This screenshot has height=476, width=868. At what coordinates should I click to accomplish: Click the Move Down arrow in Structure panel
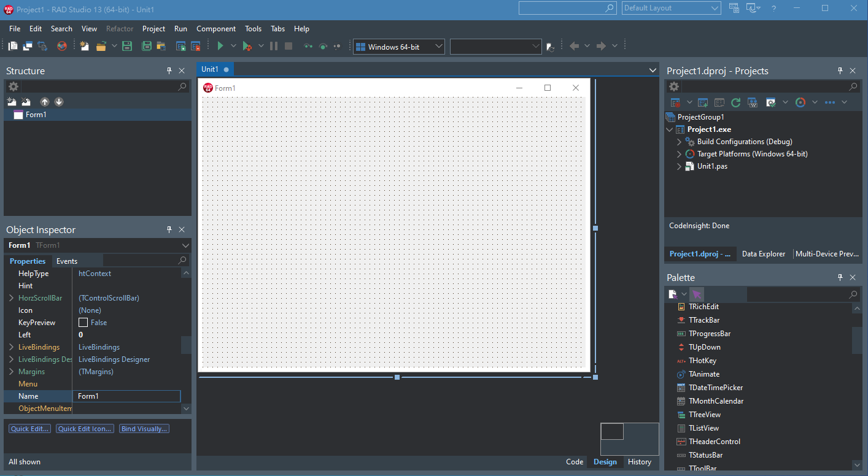point(59,102)
